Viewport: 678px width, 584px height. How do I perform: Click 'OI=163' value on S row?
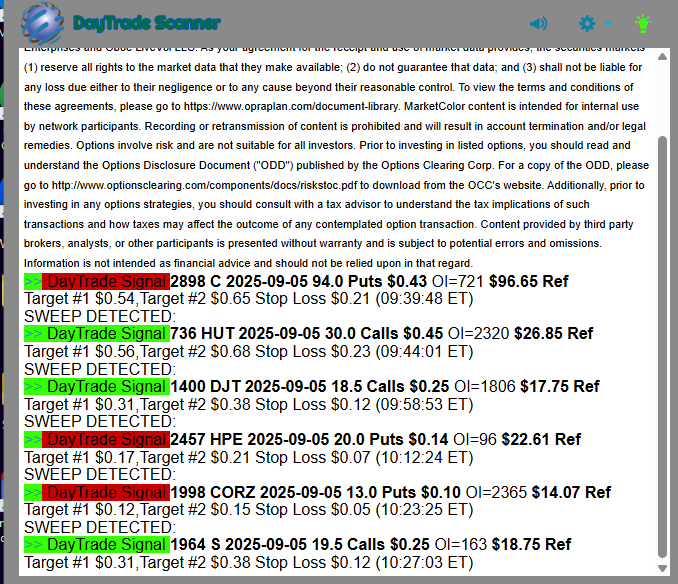[x=461, y=544]
